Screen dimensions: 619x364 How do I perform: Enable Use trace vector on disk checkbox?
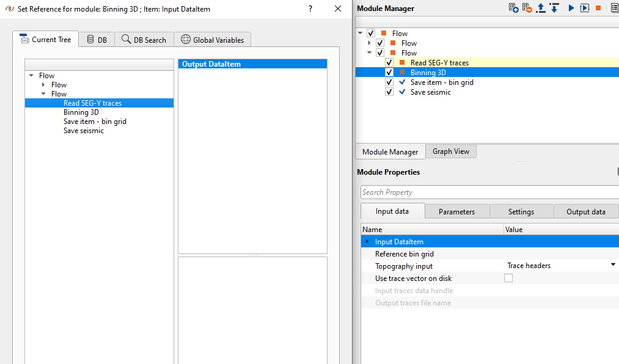pyautogui.click(x=508, y=278)
